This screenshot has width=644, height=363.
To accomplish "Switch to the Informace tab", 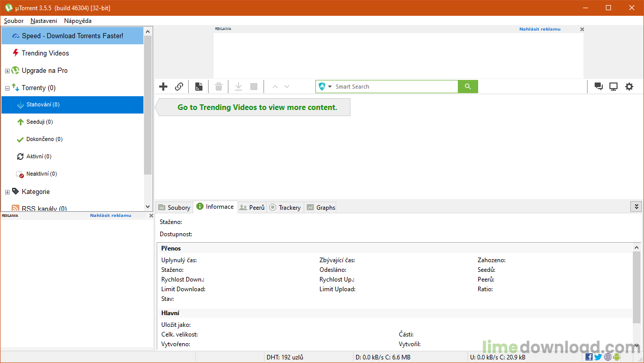I will click(215, 206).
